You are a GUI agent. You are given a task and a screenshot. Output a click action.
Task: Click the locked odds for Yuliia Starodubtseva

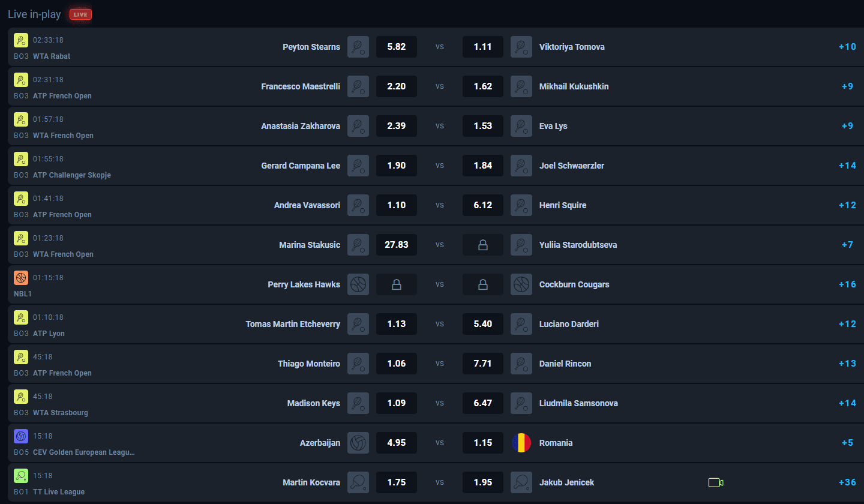pos(483,244)
